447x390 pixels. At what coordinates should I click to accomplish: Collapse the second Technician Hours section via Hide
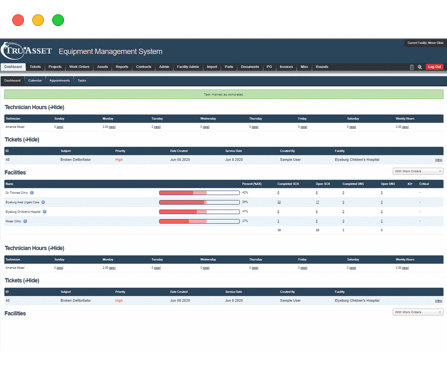tap(56, 248)
